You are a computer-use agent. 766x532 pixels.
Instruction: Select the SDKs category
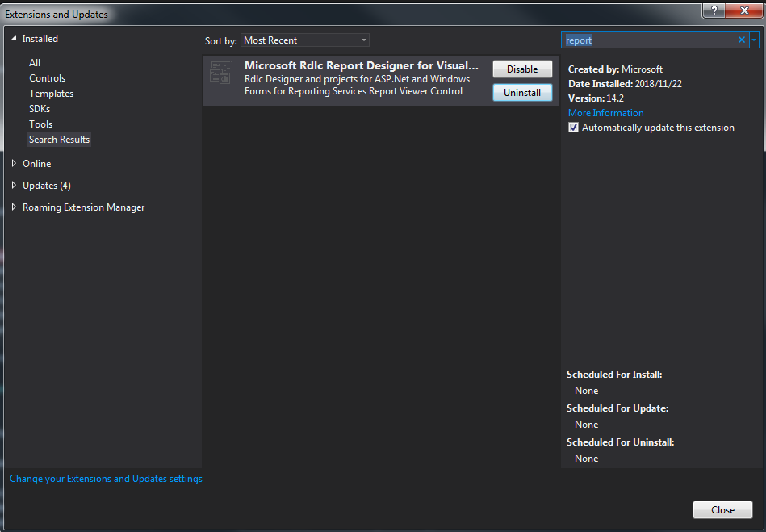(40, 108)
